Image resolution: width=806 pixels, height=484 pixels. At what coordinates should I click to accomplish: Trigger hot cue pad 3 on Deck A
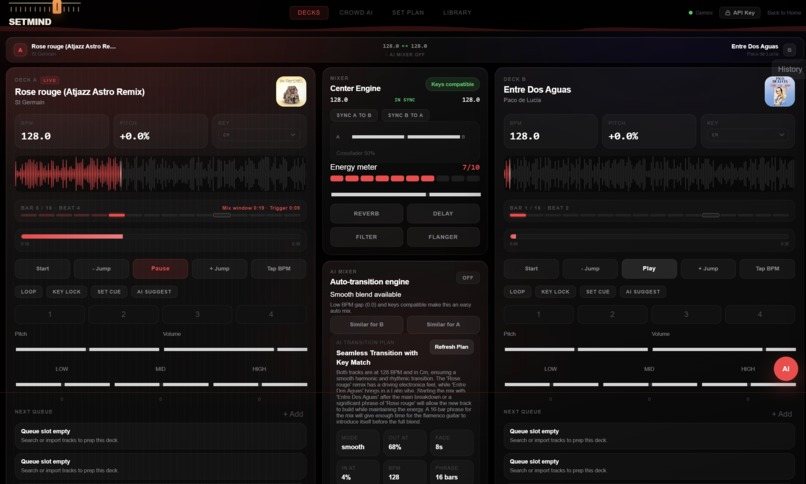point(197,314)
